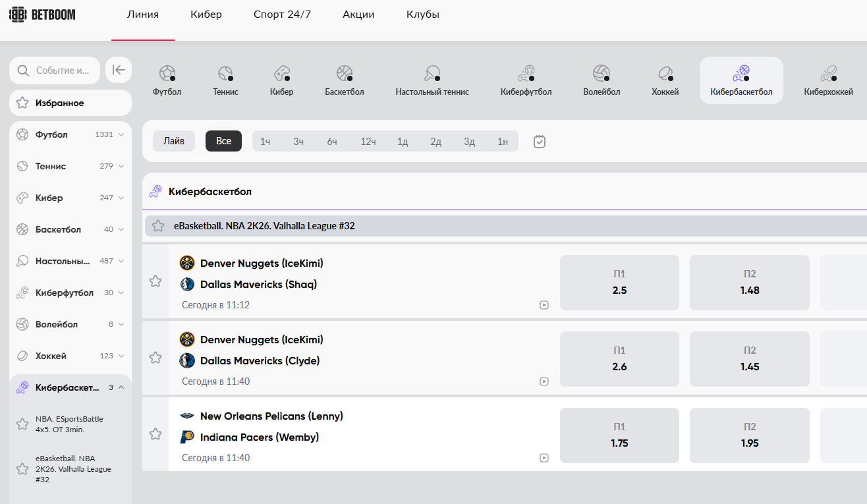Viewport: 867px width, 504px height.
Task: Bet П2 at 1.95 odds
Action: [x=750, y=435]
